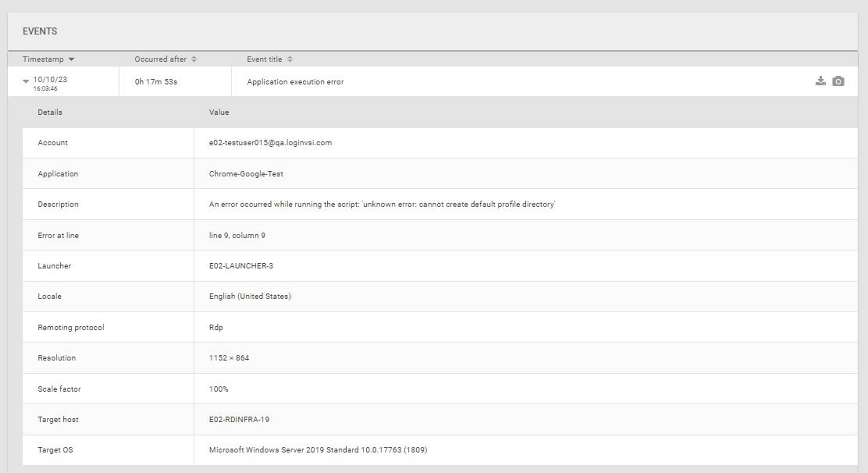Click the 'Details' column header
The width and height of the screenshot is (868, 473).
(x=50, y=112)
